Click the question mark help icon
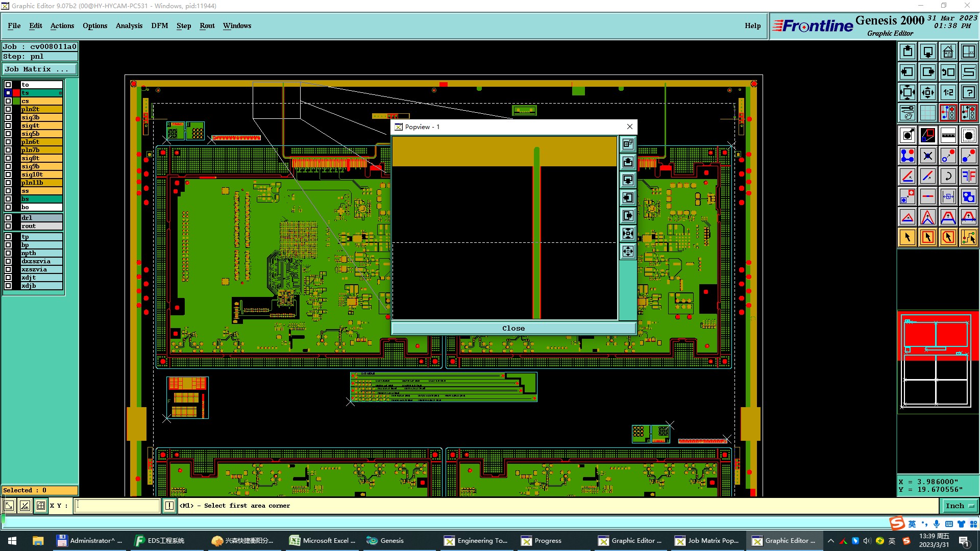 968,92
